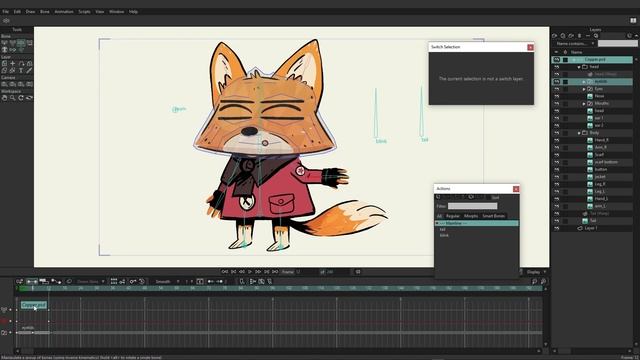Image resolution: width=640 pixels, height=360 pixels.
Task: Select the jacket layer row
Action: point(593,177)
